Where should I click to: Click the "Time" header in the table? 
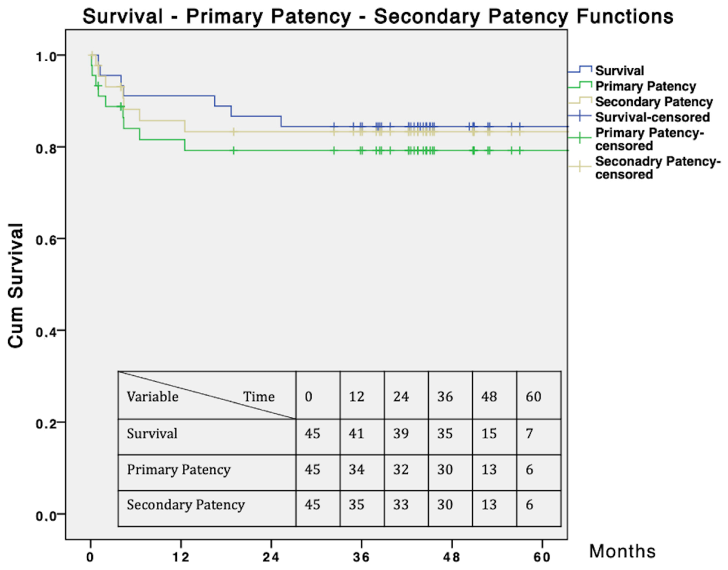259,397
